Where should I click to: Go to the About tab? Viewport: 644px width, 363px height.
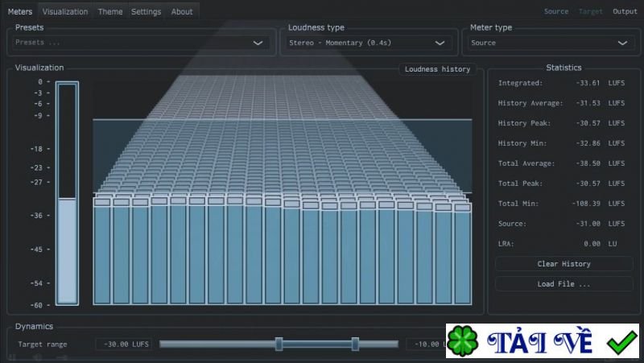182,12
